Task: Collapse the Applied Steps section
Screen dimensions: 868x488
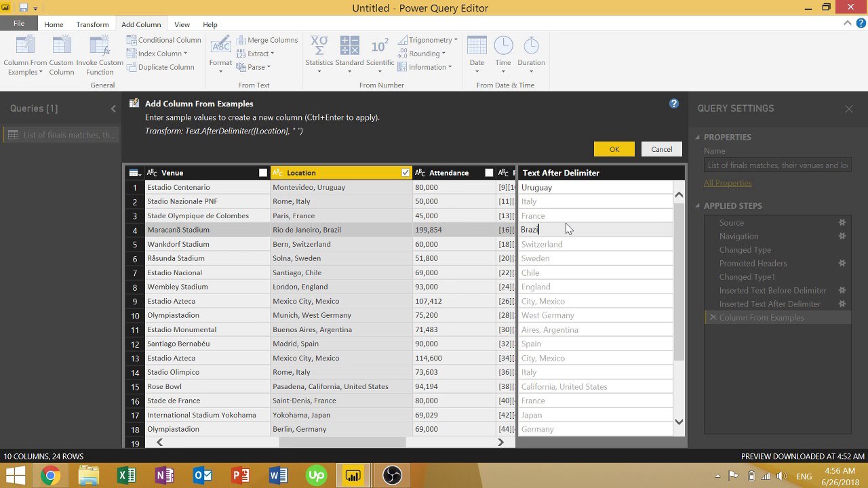Action: click(x=697, y=206)
